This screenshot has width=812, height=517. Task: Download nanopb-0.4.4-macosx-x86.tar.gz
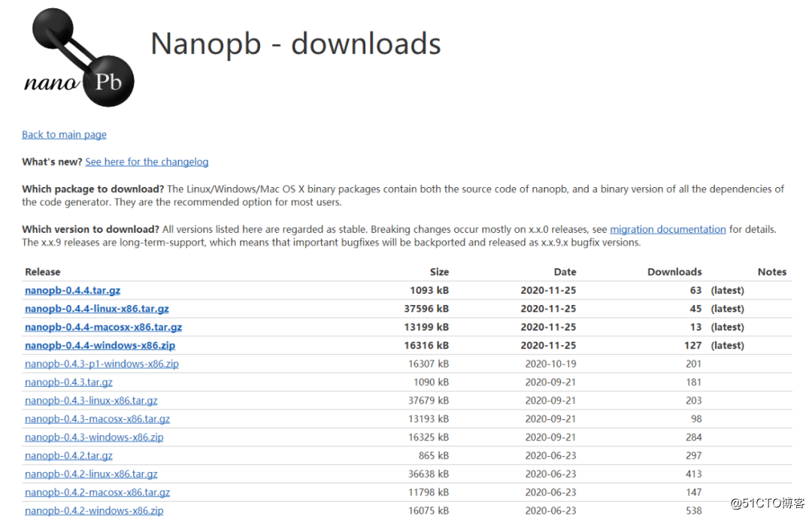tap(103, 327)
